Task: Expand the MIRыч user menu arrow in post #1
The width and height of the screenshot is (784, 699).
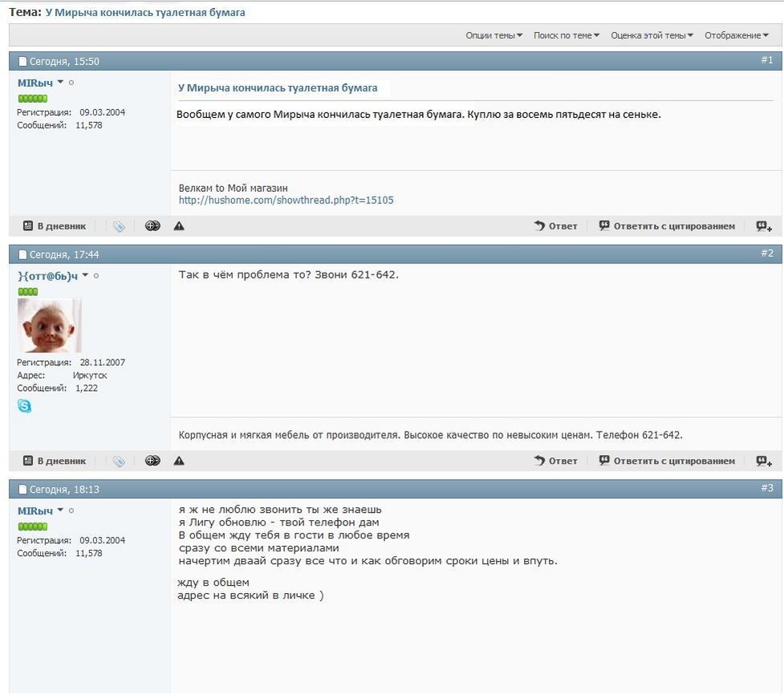Action: [x=60, y=82]
